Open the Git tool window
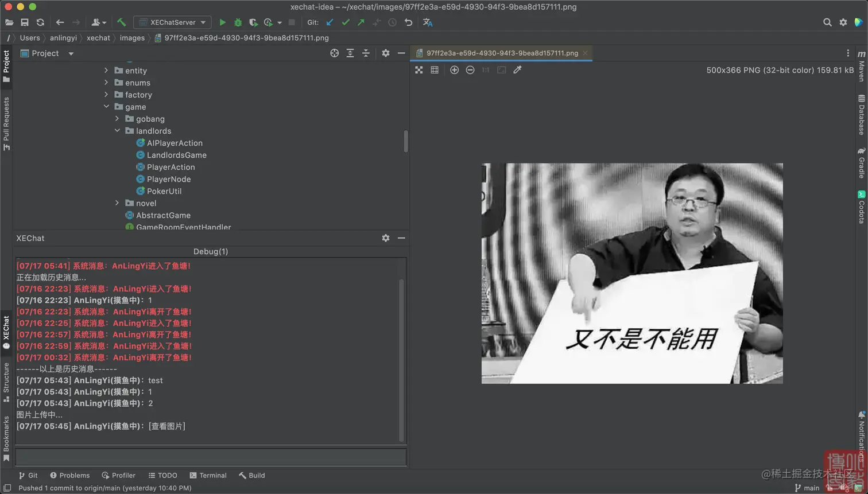This screenshot has width=868, height=494. point(28,475)
